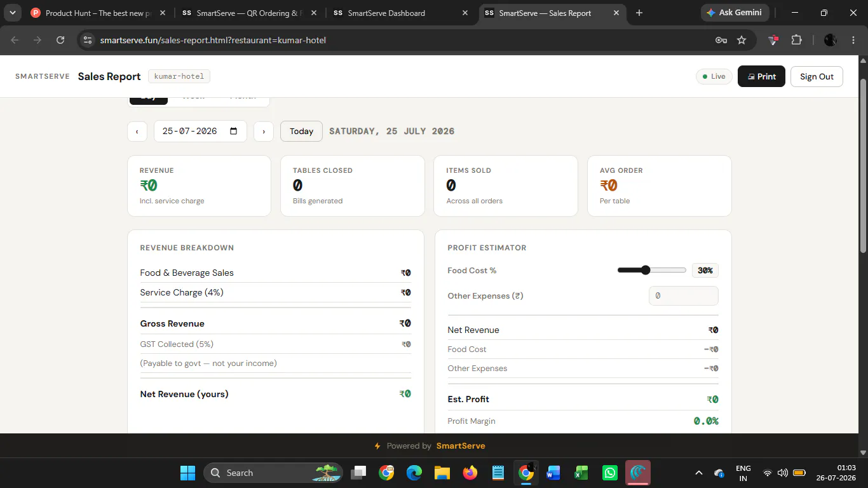Click the kumar-hotel restaurant tag
Image resolution: width=868 pixels, height=488 pixels.
(x=179, y=76)
